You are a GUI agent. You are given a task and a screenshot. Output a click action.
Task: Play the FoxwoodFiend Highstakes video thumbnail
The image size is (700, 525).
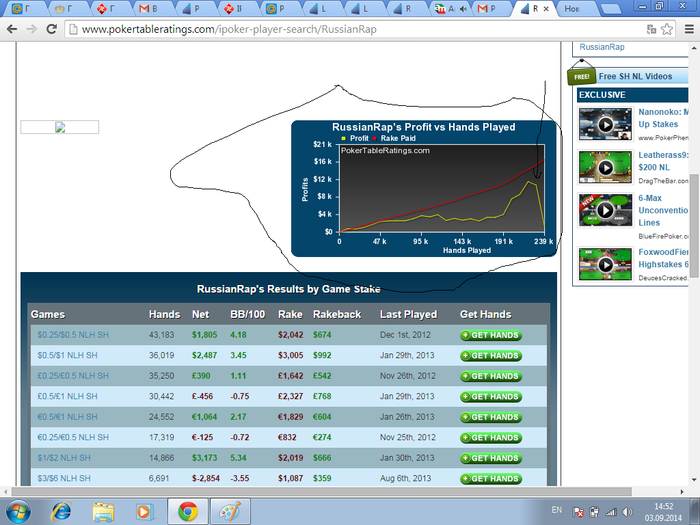tap(605, 264)
